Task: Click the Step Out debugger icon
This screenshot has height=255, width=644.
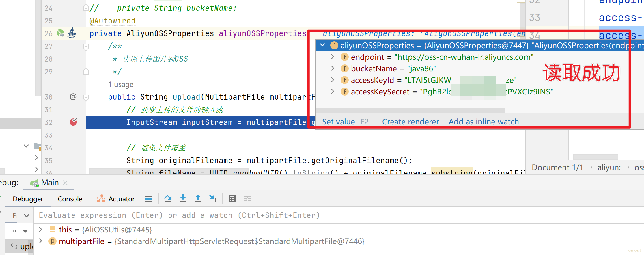Action: pyautogui.click(x=198, y=199)
